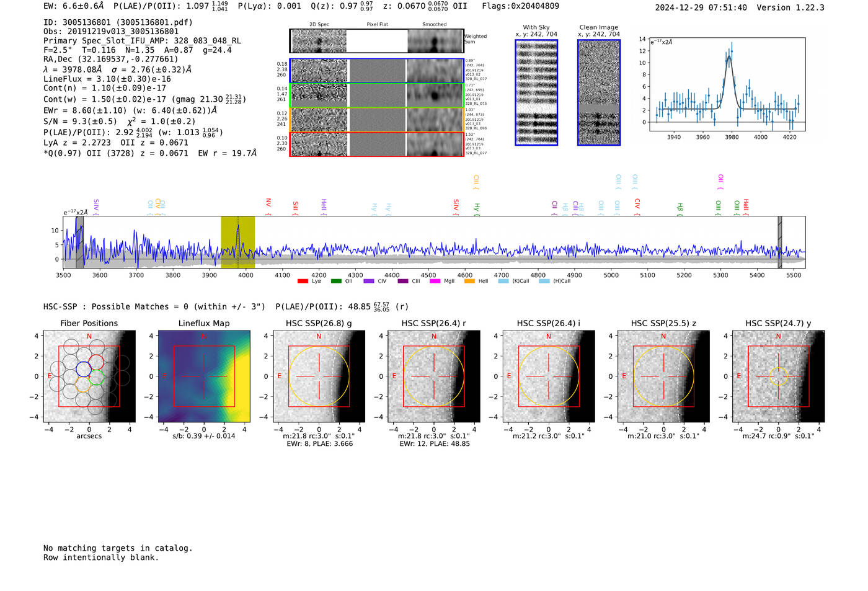Click the 's/b: 0.39 +/- 0.014' caption

click(x=204, y=436)
